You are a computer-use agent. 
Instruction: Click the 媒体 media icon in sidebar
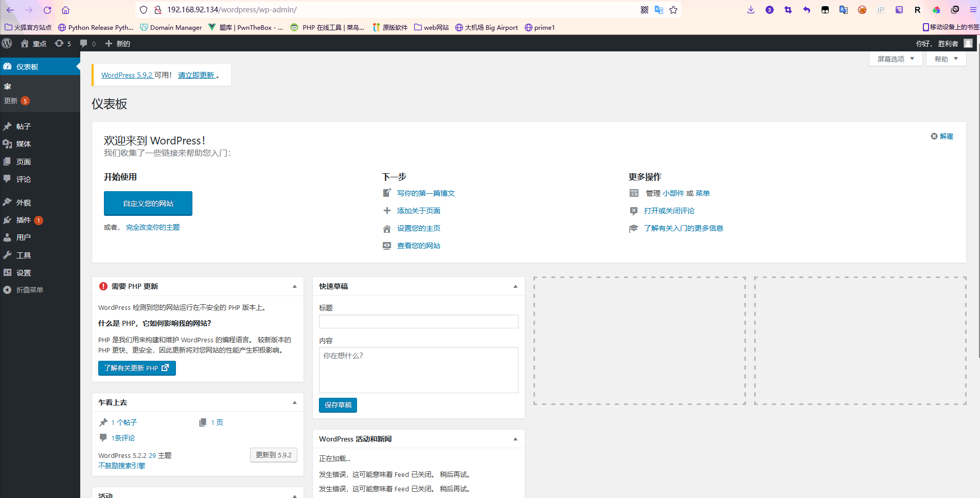pos(7,144)
